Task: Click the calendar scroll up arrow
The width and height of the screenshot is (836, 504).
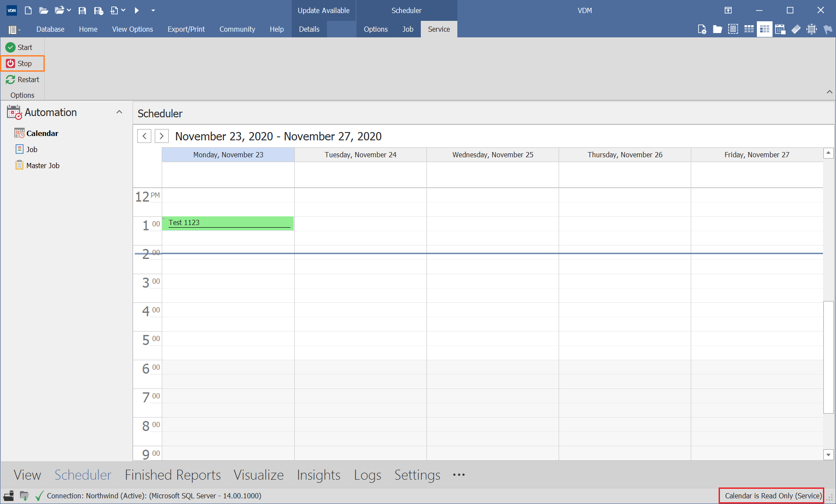Action: tap(829, 153)
